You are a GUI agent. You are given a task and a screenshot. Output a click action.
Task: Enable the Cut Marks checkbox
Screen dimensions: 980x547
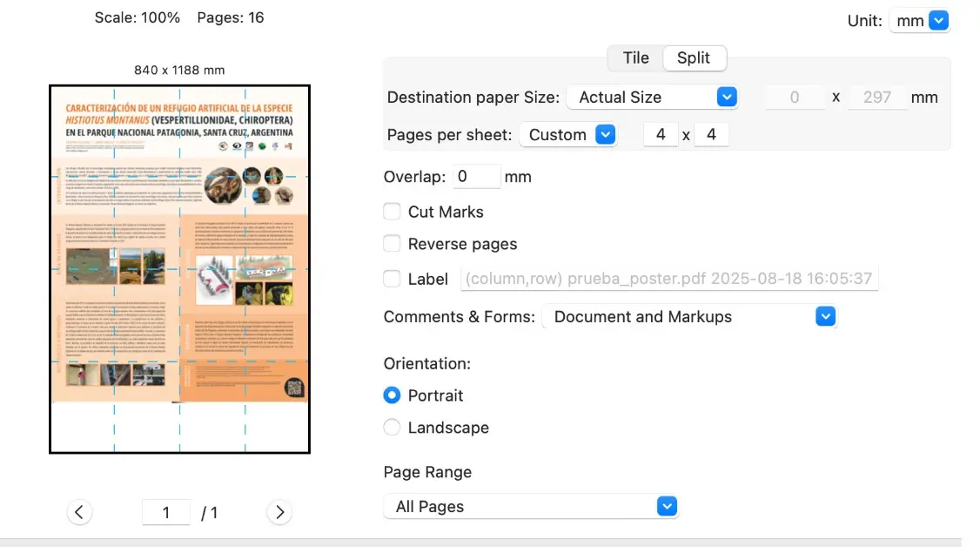tap(393, 212)
